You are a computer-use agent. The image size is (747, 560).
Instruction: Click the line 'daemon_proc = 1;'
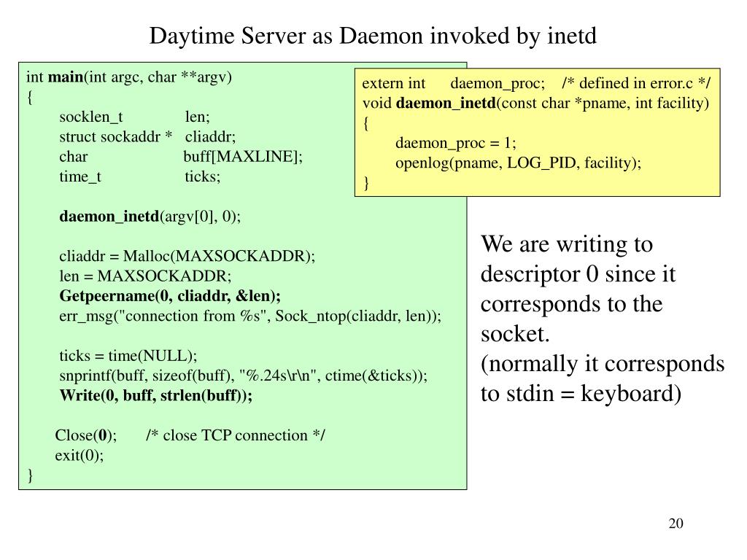[x=456, y=144]
